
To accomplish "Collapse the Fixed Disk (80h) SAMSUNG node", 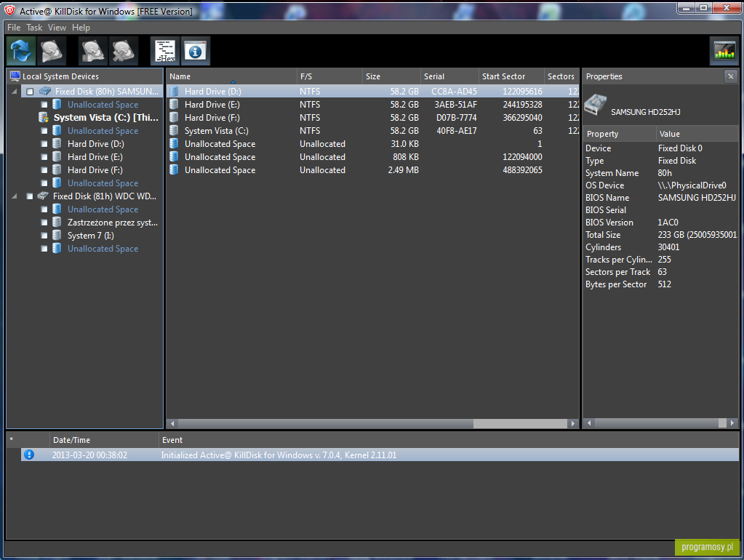I will [x=15, y=91].
